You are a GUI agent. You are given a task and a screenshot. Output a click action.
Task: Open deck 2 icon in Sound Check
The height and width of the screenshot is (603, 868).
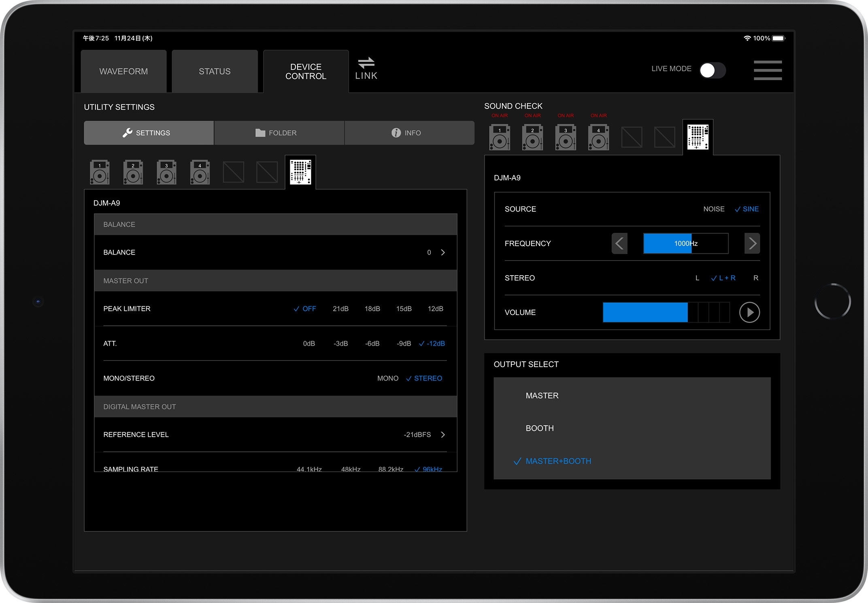click(532, 137)
